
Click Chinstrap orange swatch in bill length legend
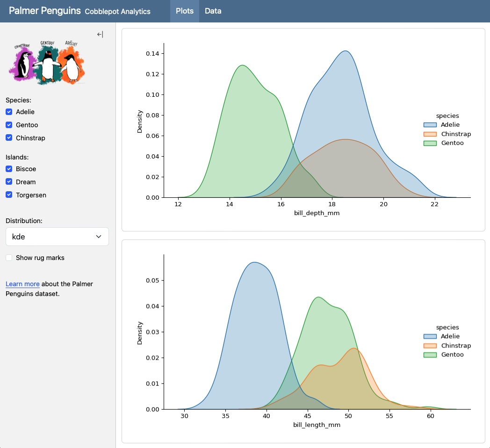(x=430, y=346)
